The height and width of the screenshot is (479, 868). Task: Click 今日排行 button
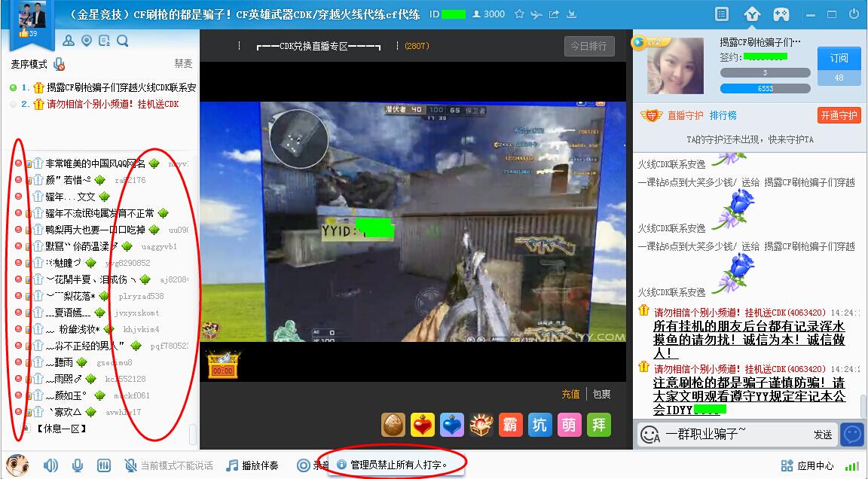[x=589, y=46]
